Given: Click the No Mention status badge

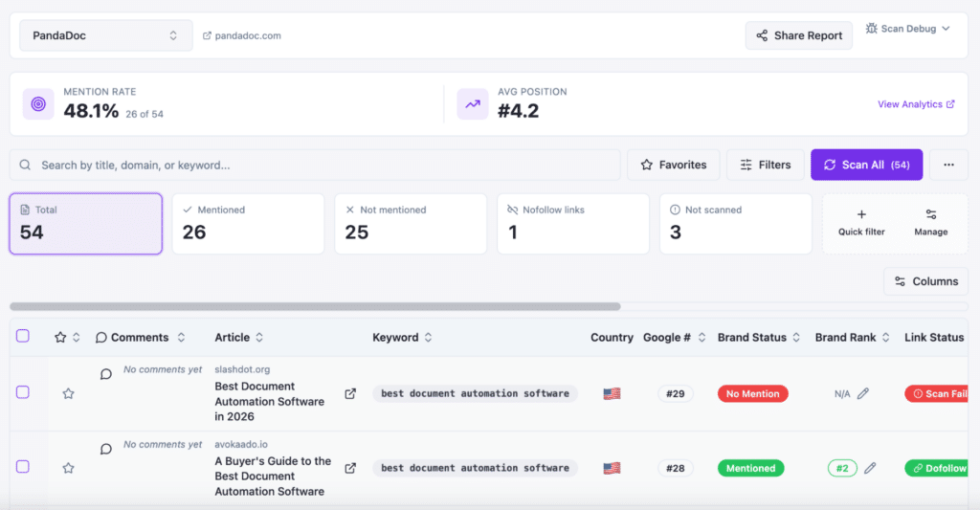Looking at the screenshot, I should coord(752,394).
